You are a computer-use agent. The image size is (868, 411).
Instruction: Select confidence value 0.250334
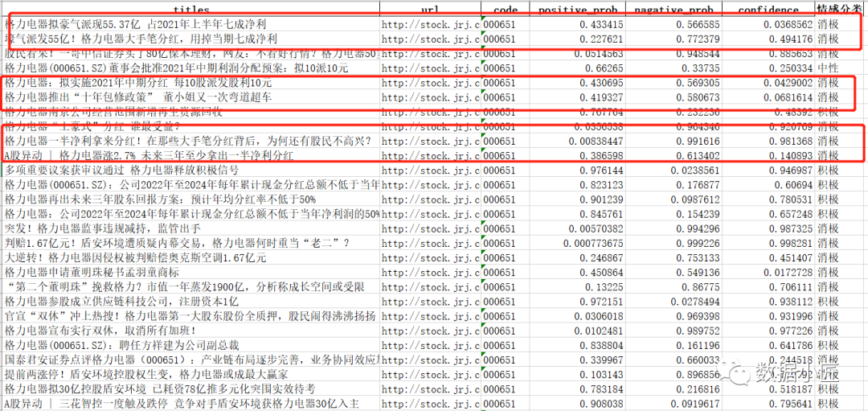click(x=791, y=68)
